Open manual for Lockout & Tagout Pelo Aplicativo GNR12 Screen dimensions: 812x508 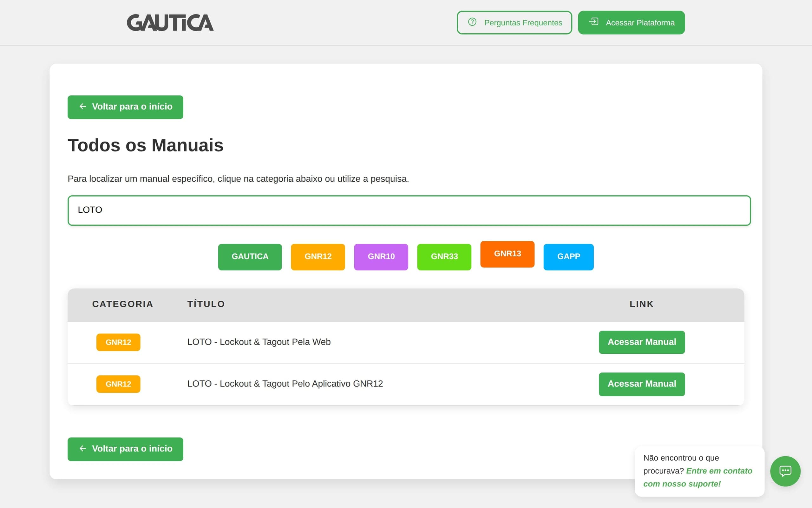pyautogui.click(x=642, y=384)
